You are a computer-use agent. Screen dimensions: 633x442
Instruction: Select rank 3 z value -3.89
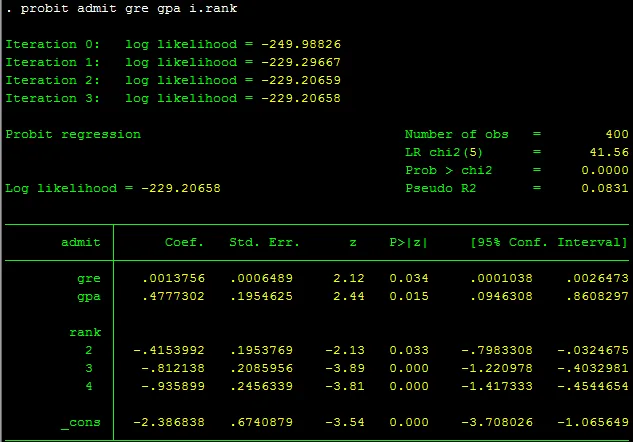(345, 368)
